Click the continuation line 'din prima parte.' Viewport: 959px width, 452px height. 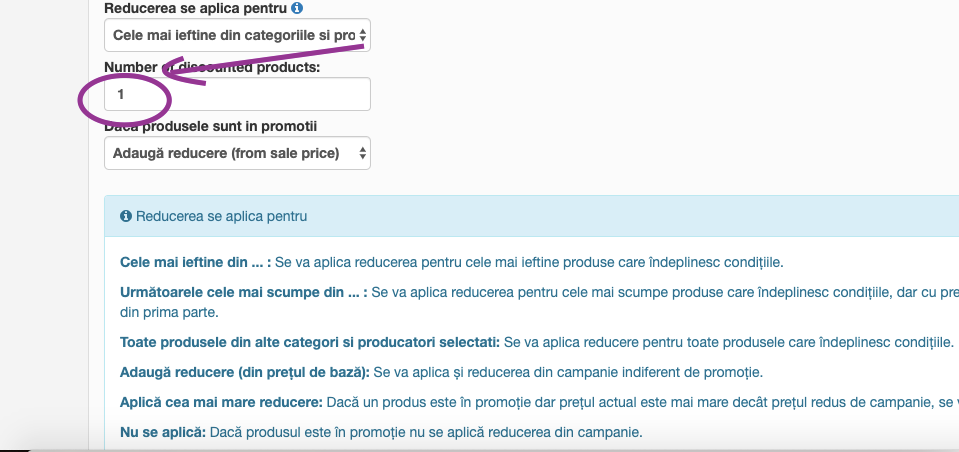169,313
